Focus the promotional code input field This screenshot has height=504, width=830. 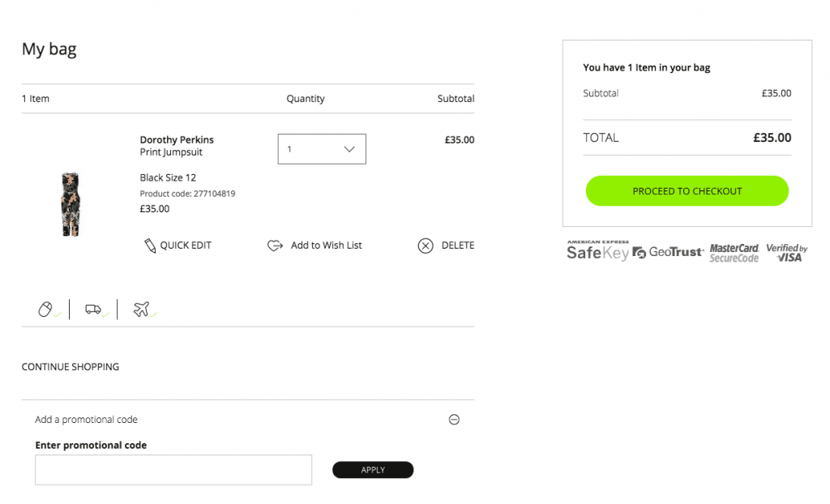(173, 470)
